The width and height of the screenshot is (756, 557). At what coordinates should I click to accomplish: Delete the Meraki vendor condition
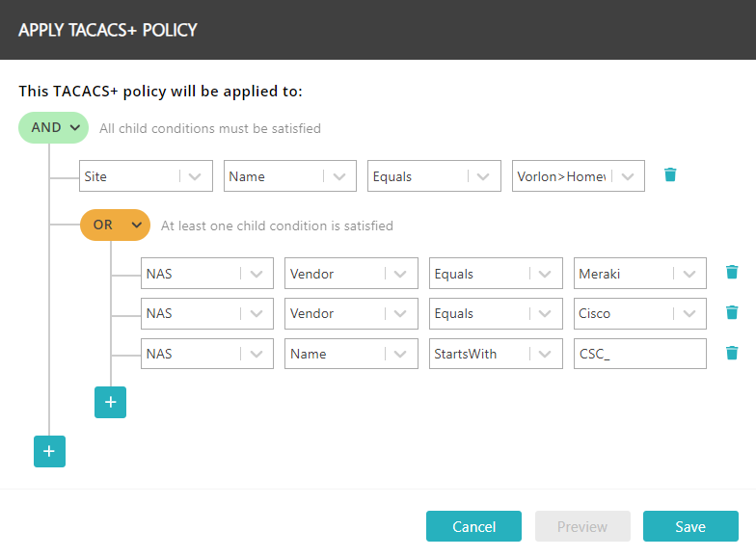[x=731, y=272]
